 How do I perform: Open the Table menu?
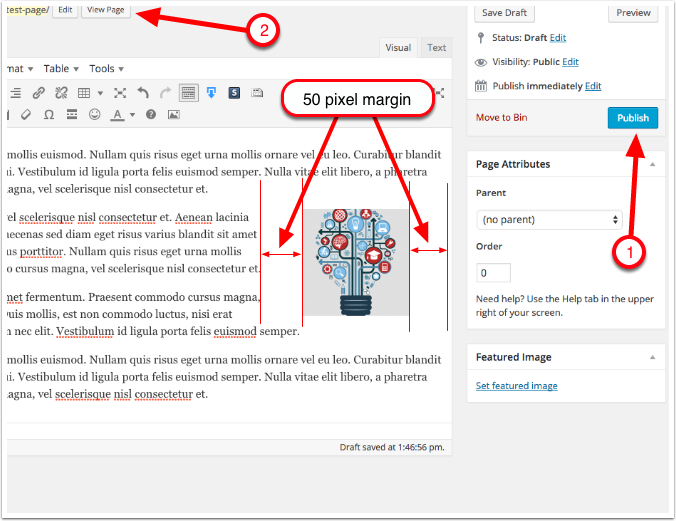pos(61,69)
